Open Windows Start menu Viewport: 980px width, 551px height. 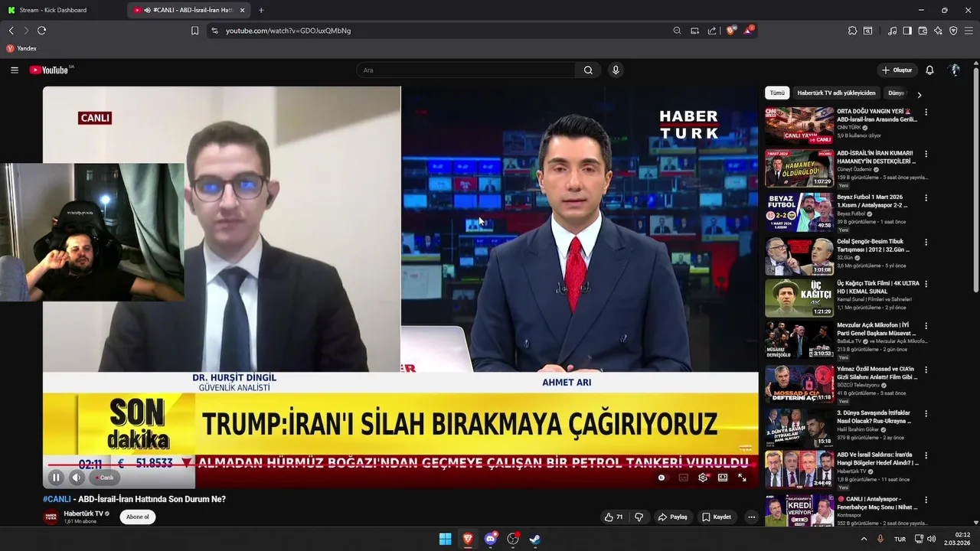445,539
